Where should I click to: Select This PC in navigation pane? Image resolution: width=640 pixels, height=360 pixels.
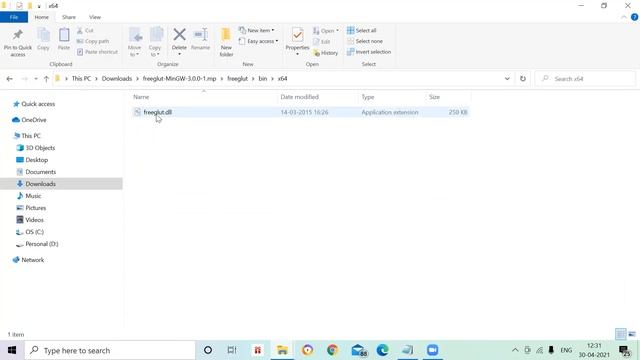[x=31, y=136]
